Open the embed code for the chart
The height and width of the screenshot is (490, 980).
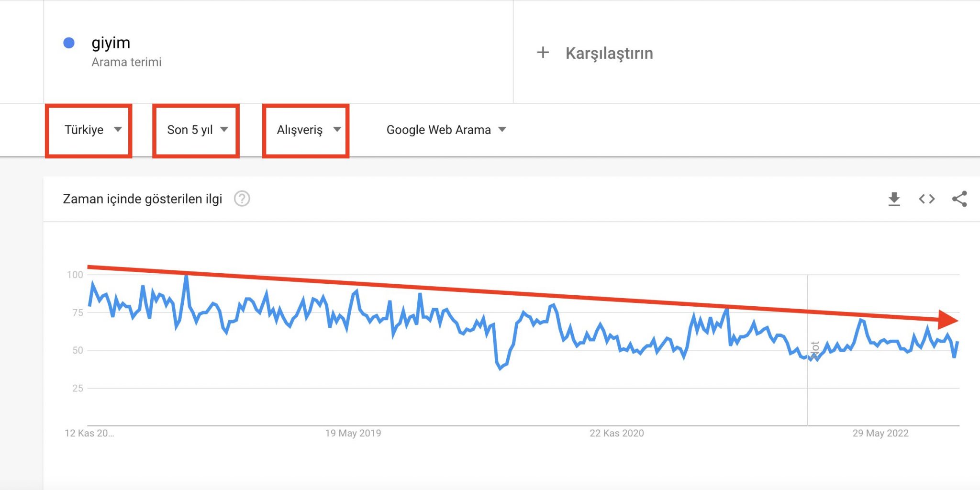tap(926, 199)
